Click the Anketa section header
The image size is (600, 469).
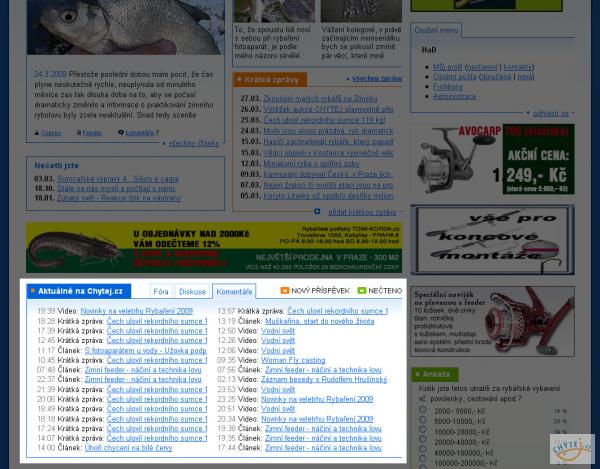(x=435, y=374)
